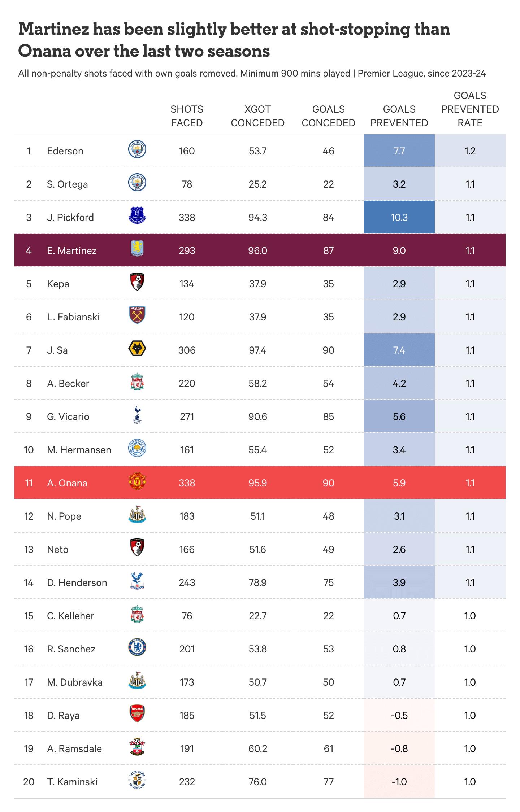Viewport: 520px width, 812px height.
Task: Click the Luton Town crest beside T. Kaminski
Action: pos(137,781)
